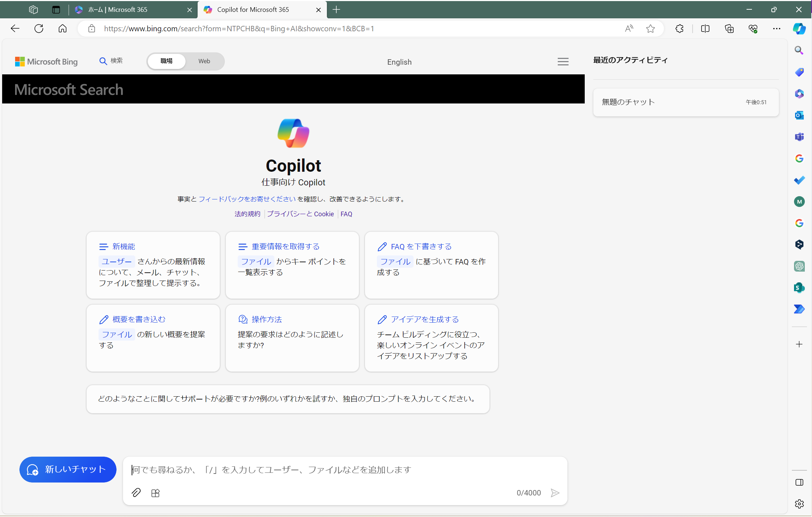The width and height of the screenshot is (812, 517).
Task: Click the send message arrow
Action: 555,493
